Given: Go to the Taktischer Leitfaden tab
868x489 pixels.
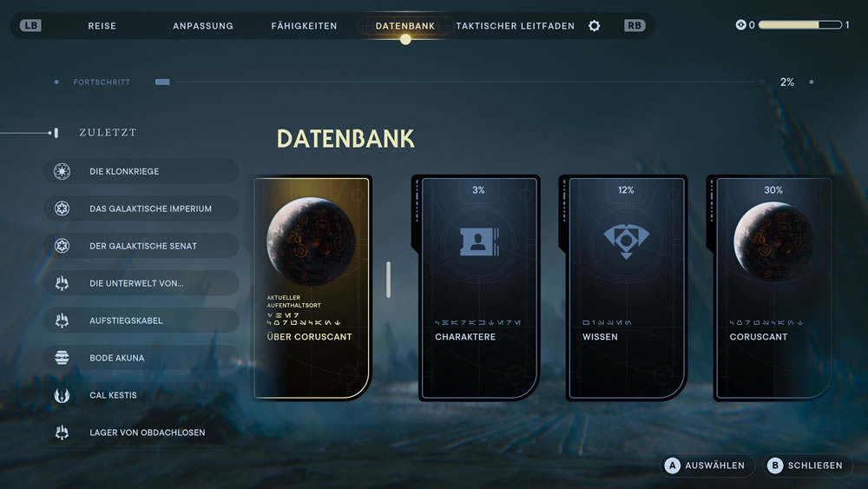Looking at the screenshot, I should [515, 26].
